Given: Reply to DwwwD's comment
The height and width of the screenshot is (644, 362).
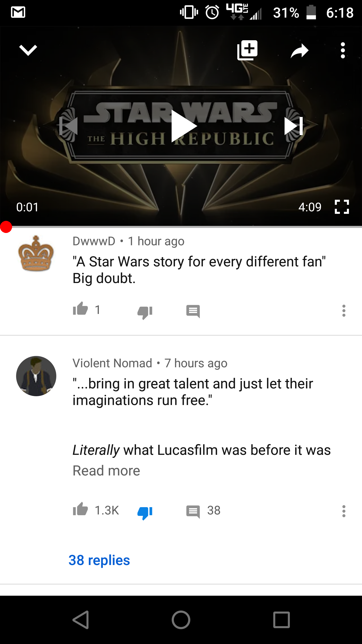Looking at the screenshot, I should click(193, 311).
